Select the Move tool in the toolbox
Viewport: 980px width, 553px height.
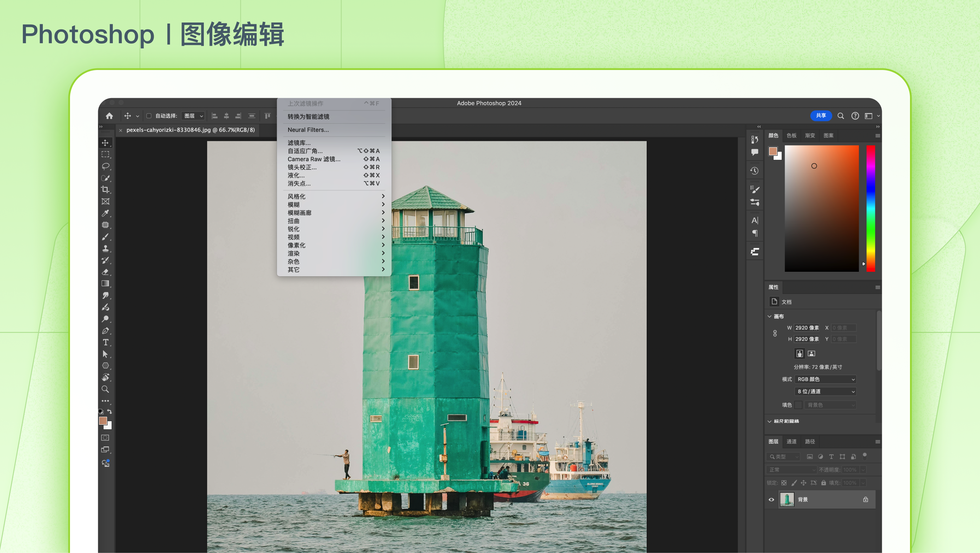(x=105, y=143)
